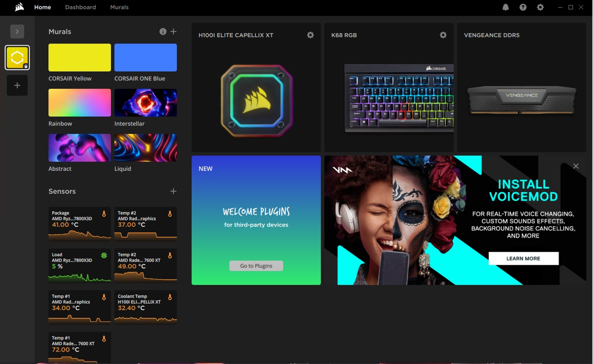Add a new sensor with plus icon

point(173,191)
